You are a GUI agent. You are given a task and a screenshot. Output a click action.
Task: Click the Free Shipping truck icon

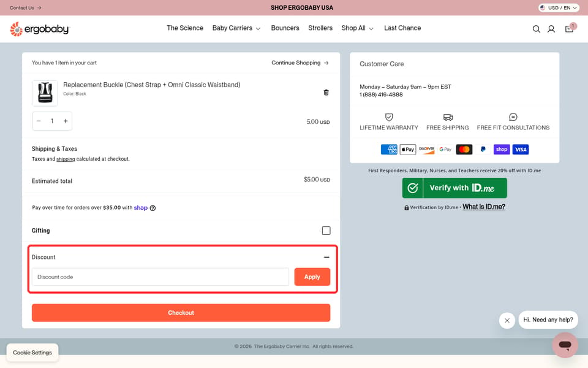(x=448, y=117)
